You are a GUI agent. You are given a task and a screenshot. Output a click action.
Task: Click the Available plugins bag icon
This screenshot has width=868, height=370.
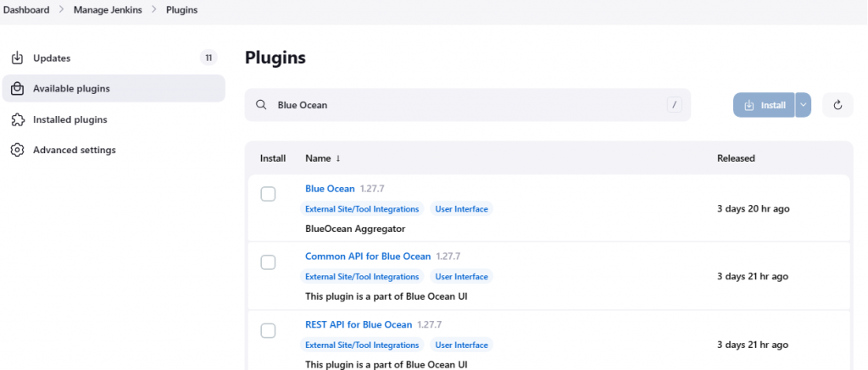tap(16, 89)
